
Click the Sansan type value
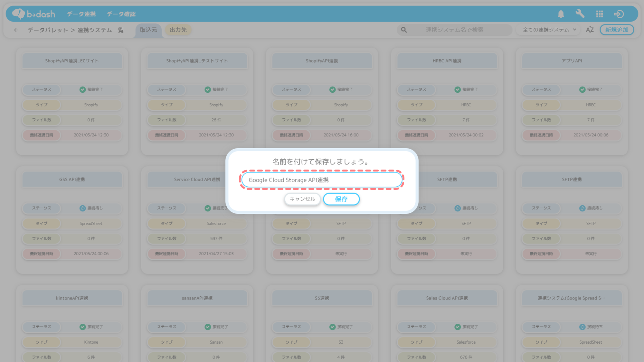pos(216,342)
